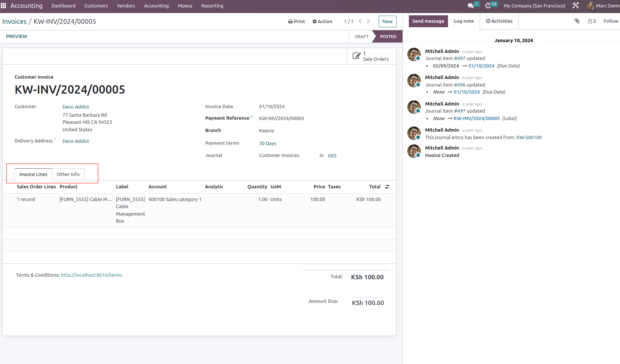Viewport: 620px width, 364px height.
Task: Open the Deco Addict customer link
Action: point(76,107)
